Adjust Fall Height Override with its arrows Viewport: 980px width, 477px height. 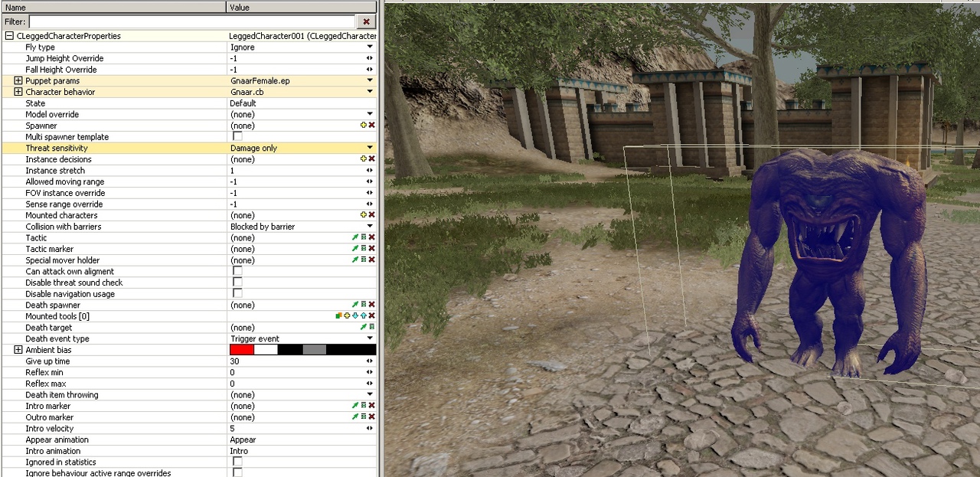point(370,70)
